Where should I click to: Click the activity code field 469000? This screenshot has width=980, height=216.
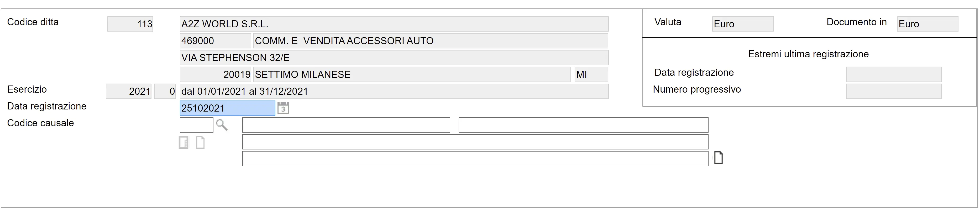(215, 41)
